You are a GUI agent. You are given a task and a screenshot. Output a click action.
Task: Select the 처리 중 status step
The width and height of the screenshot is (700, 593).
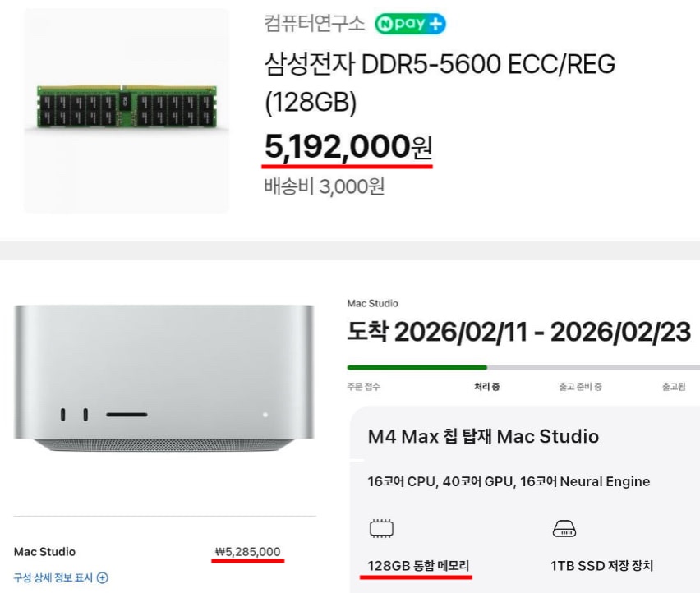[x=486, y=387]
